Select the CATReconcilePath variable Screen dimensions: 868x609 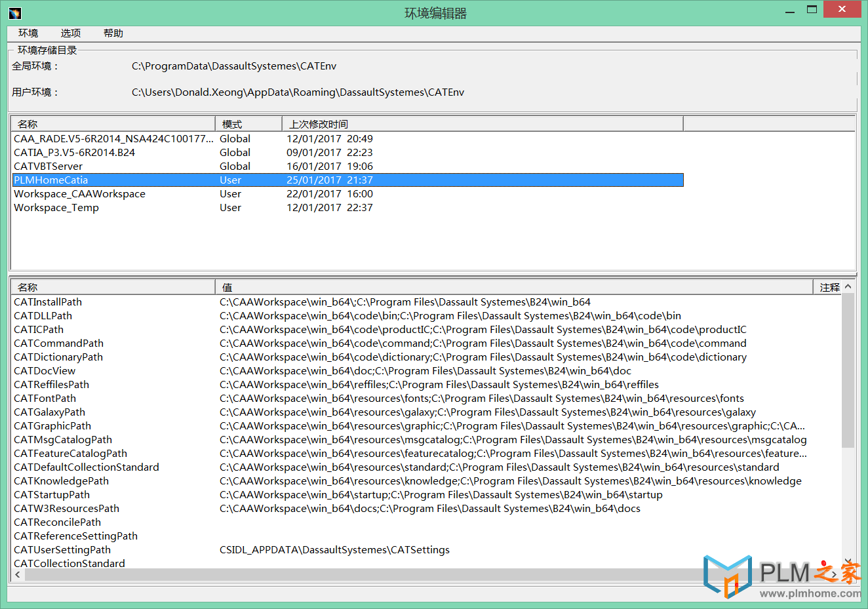click(57, 522)
